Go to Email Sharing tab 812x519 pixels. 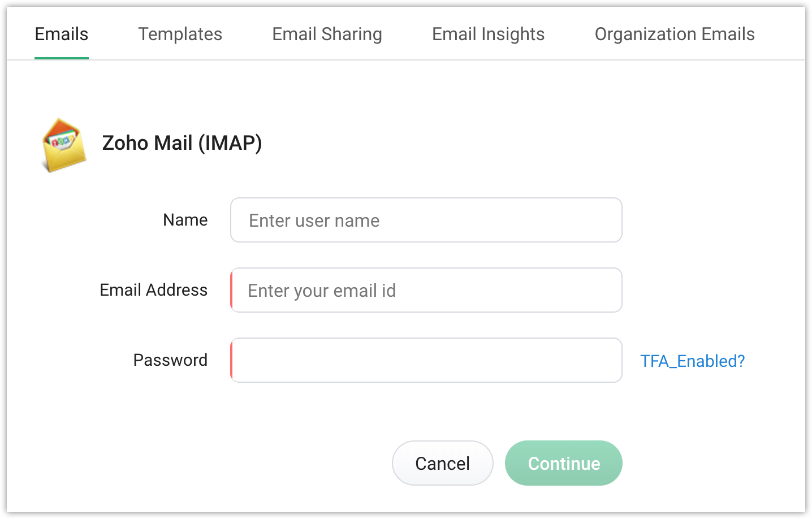[327, 34]
